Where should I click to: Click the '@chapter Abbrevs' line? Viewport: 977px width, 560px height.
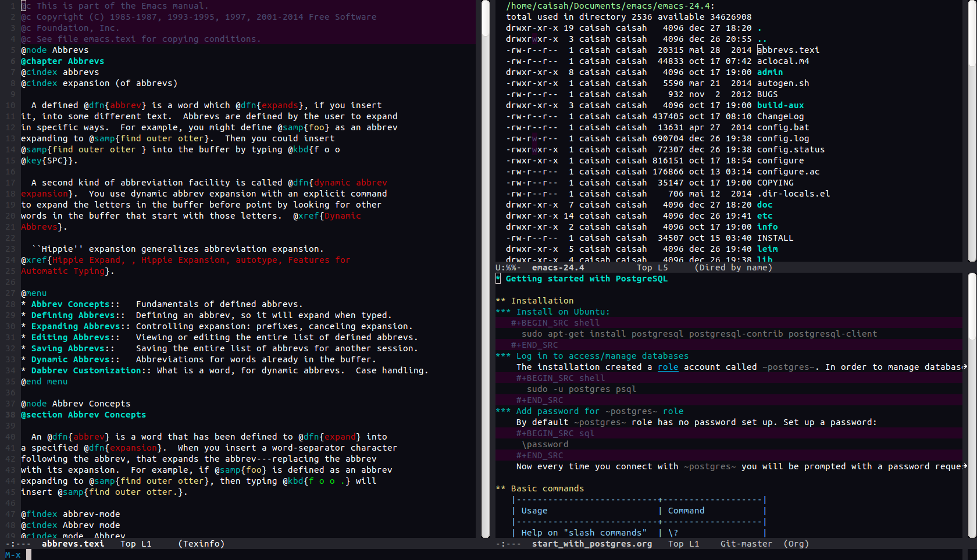[62, 61]
